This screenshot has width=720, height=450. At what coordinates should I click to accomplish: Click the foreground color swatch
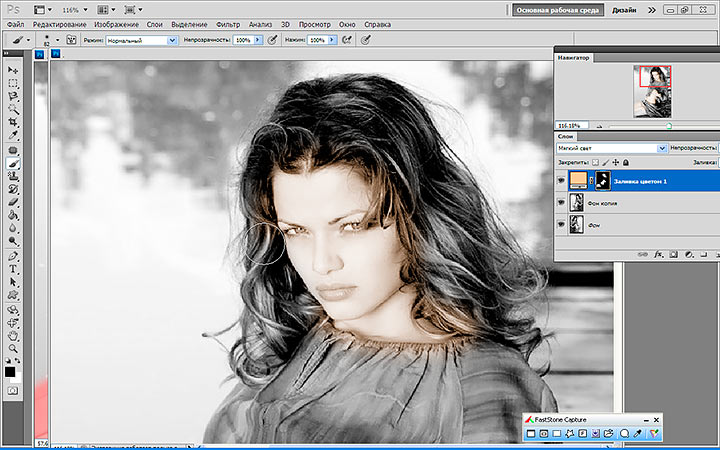coord(10,371)
